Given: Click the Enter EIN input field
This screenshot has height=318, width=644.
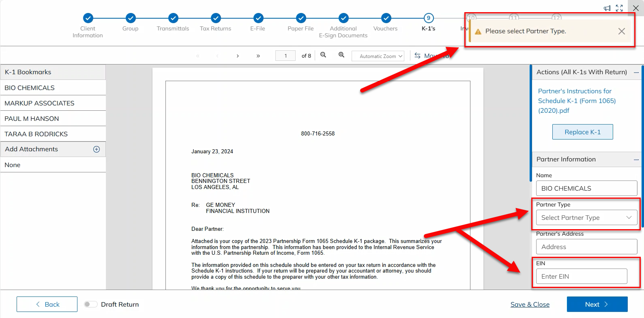Looking at the screenshot, I should click(582, 276).
